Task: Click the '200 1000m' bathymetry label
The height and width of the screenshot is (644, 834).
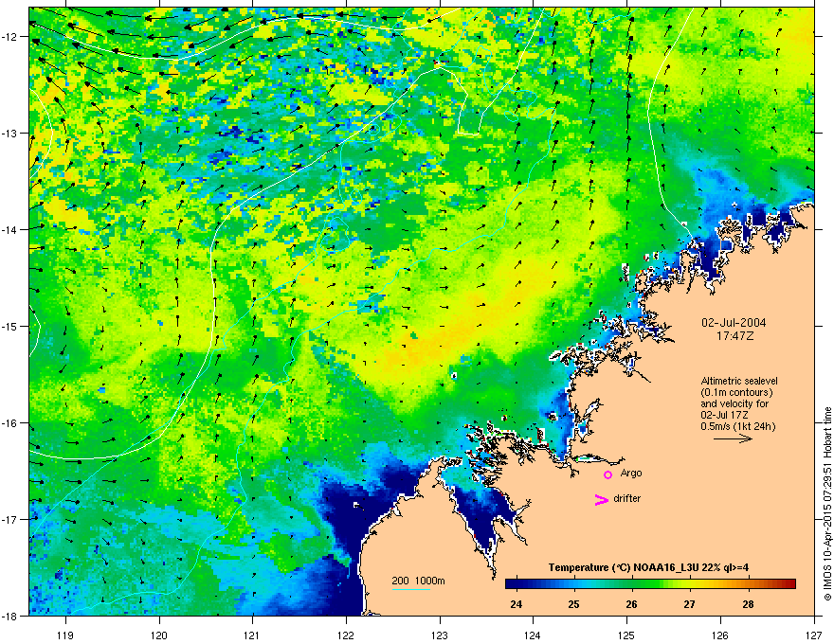Action: (419, 581)
